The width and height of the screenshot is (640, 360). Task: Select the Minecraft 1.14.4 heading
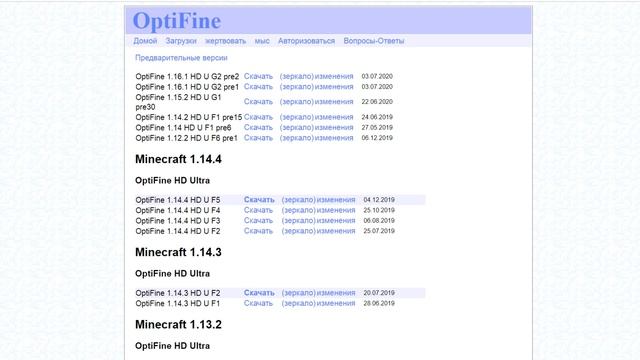tap(178, 159)
